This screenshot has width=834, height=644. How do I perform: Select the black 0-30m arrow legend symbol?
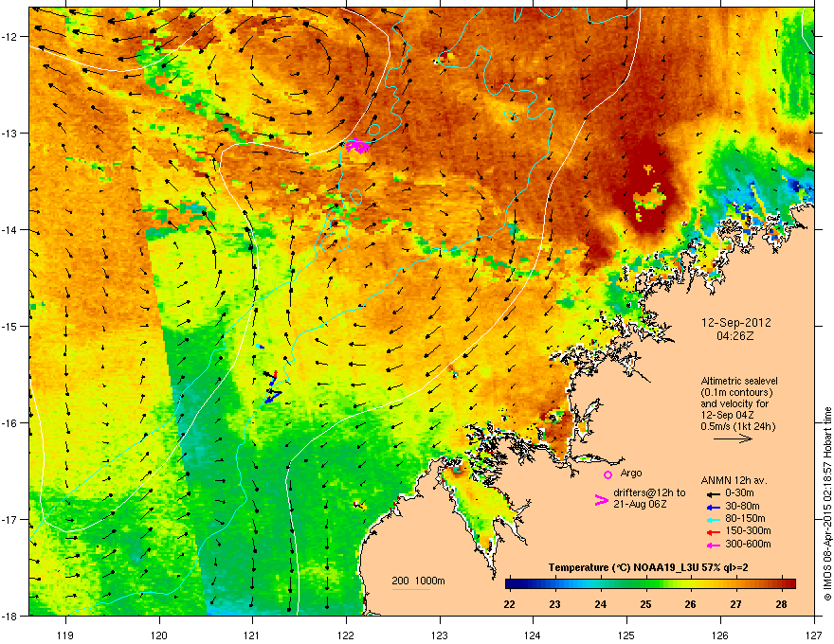[712, 494]
